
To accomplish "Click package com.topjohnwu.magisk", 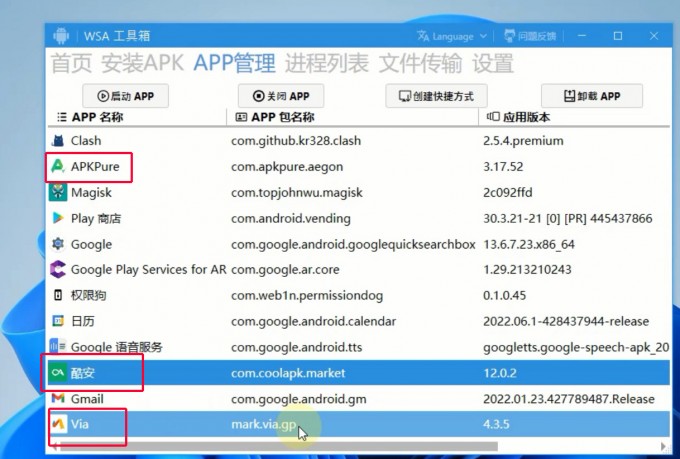I will [297, 193].
